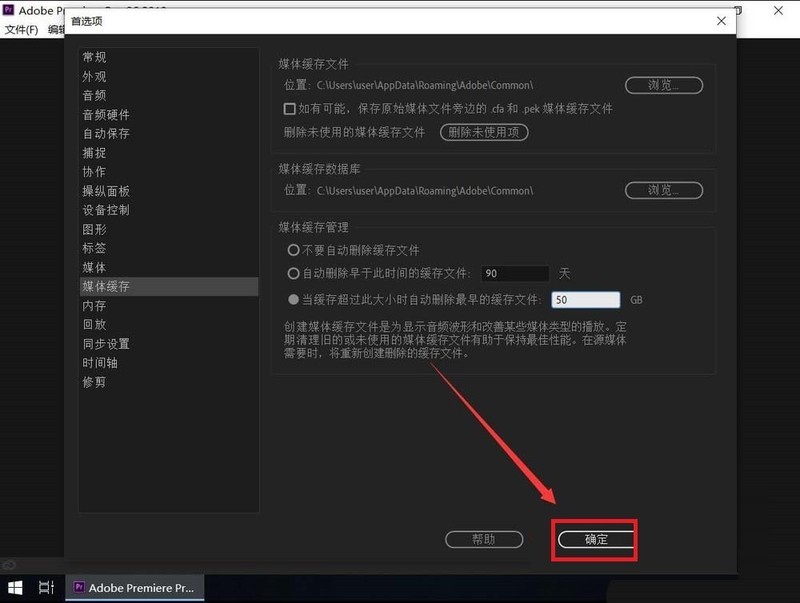Click the 媒体缓存数据库 section heading
This screenshot has height=603, width=800.
[x=319, y=169]
